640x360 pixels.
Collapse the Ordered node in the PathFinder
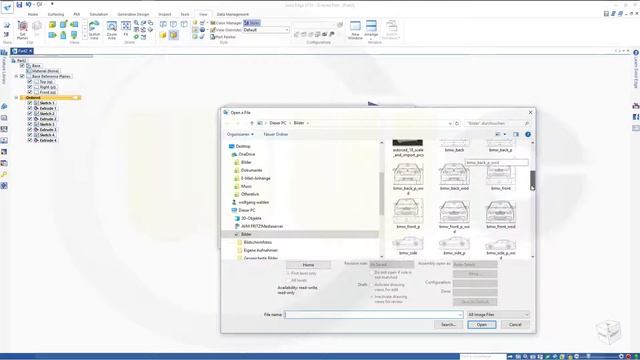pyautogui.click(x=16, y=98)
